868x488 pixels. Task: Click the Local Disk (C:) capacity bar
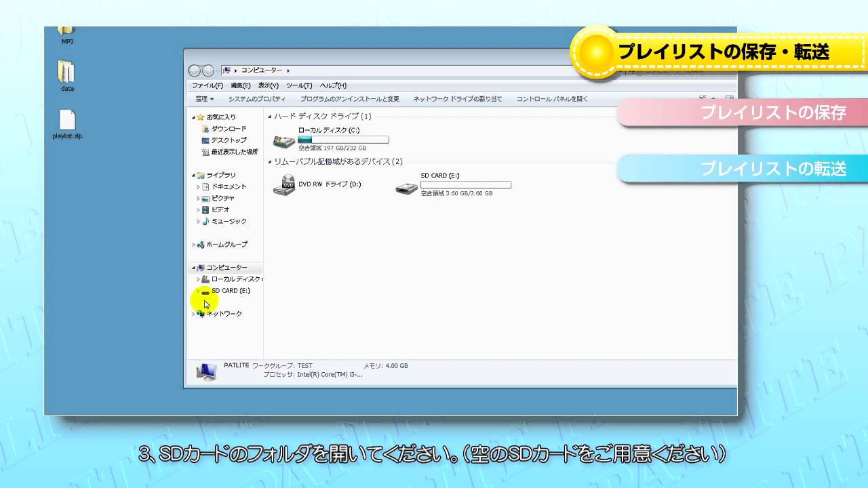click(343, 140)
